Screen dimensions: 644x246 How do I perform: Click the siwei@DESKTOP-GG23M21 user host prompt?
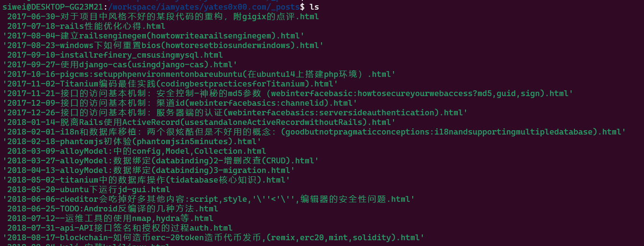[54, 7]
